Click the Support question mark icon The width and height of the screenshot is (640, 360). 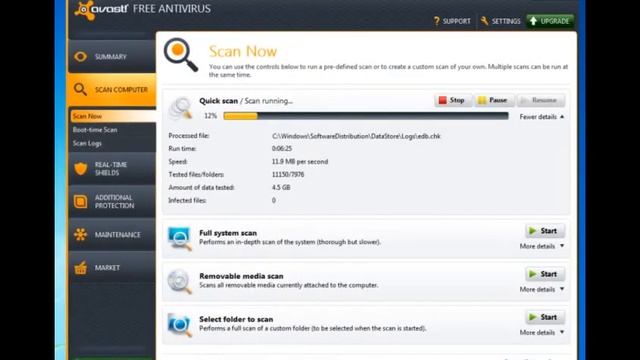click(x=437, y=21)
